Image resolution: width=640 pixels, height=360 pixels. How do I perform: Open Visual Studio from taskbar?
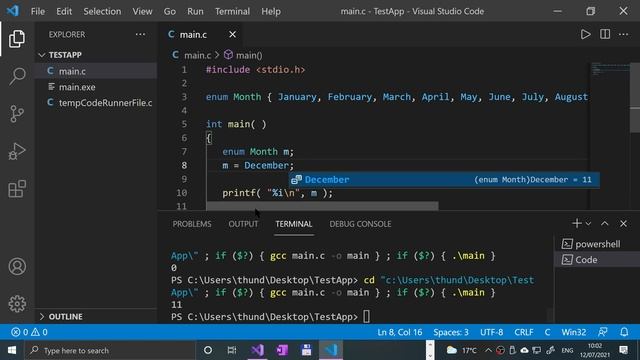257,350
